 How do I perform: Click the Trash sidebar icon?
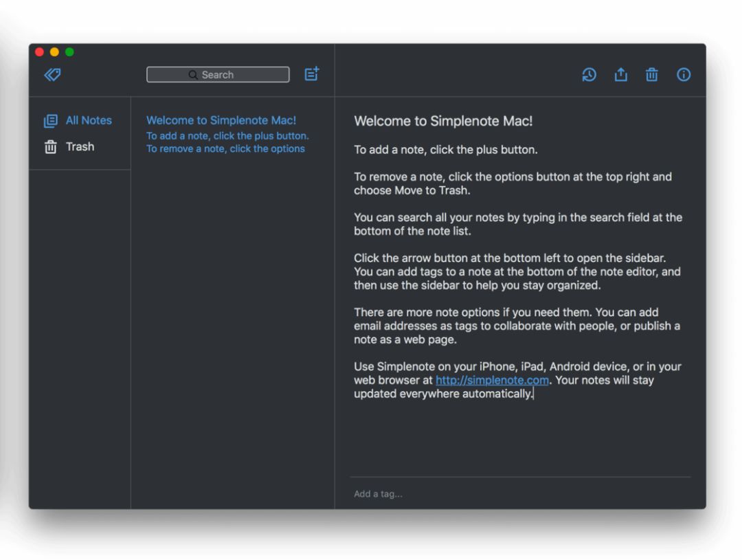tap(51, 147)
